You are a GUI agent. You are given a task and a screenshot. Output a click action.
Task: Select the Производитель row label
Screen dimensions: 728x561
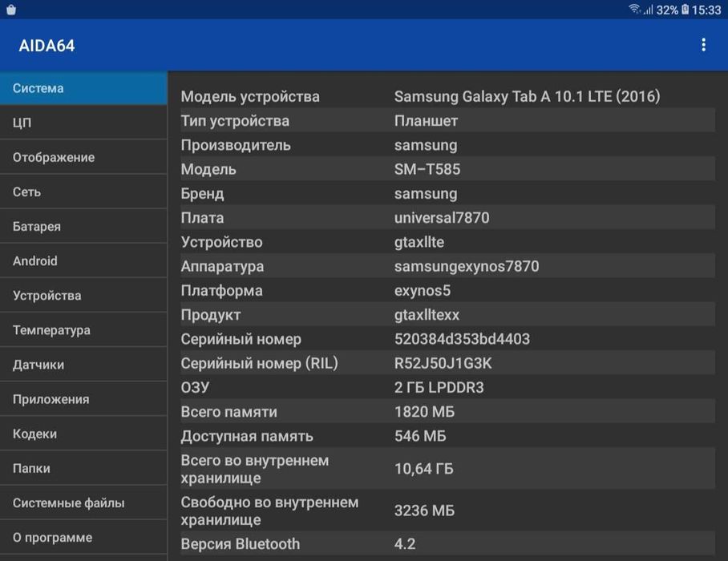click(236, 145)
